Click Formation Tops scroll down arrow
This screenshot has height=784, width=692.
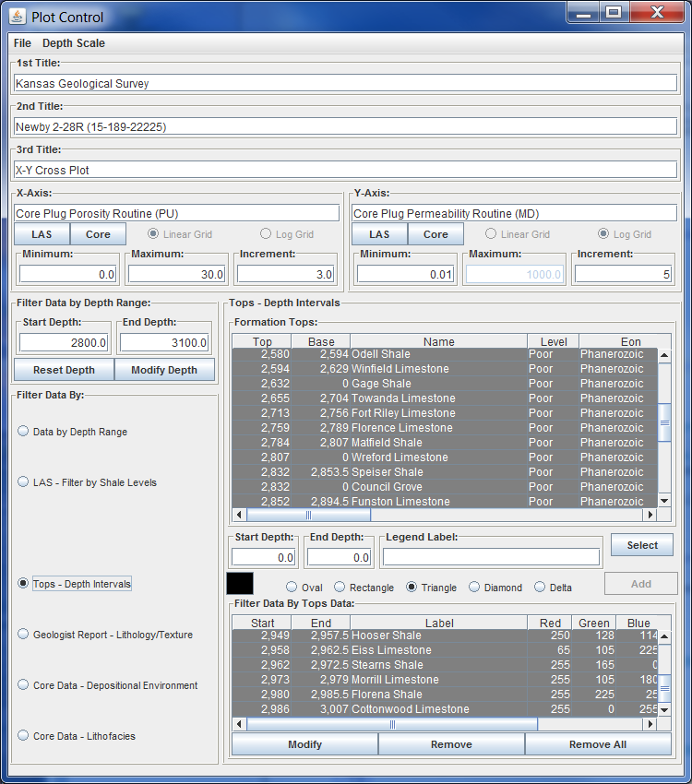click(x=664, y=501)
